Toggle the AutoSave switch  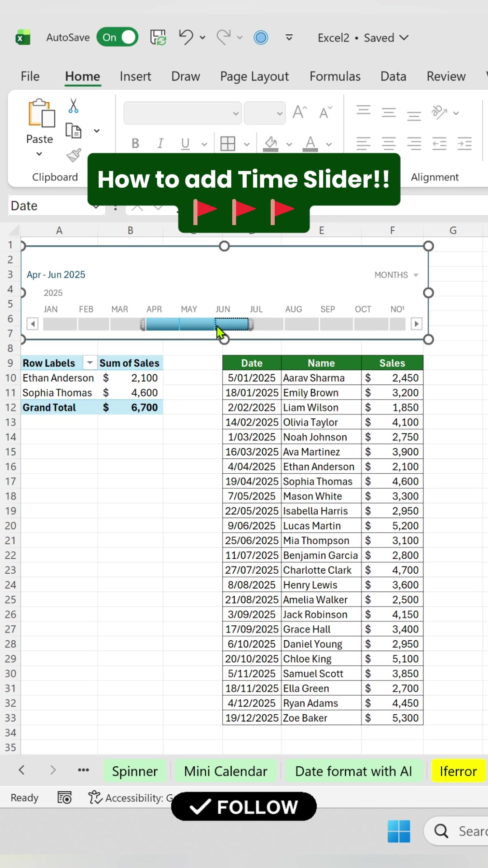(x=117, y=37)
